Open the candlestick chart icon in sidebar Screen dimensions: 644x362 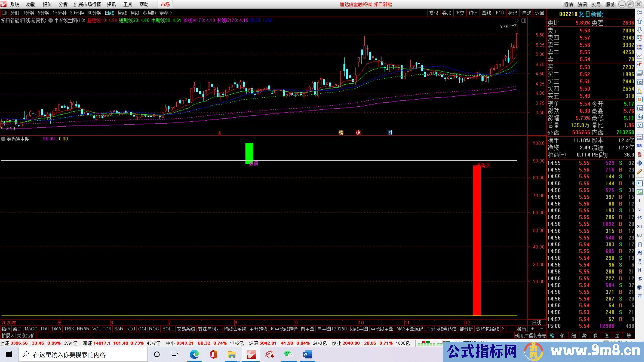pyautogui.click(x=639, y=64)
